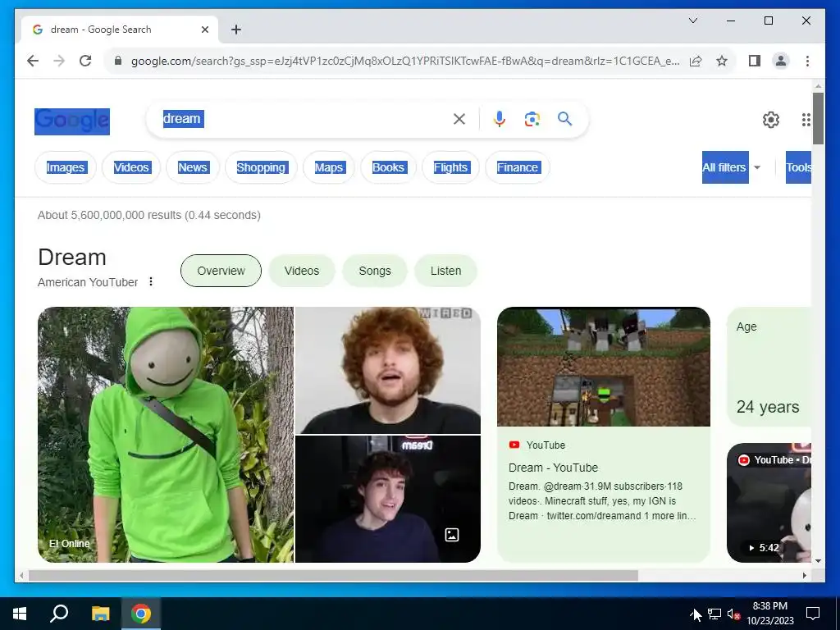The height and width of the screenshot is (630, 840).
Task: Open the Age 24 years card
Action: tap(769, 367)
